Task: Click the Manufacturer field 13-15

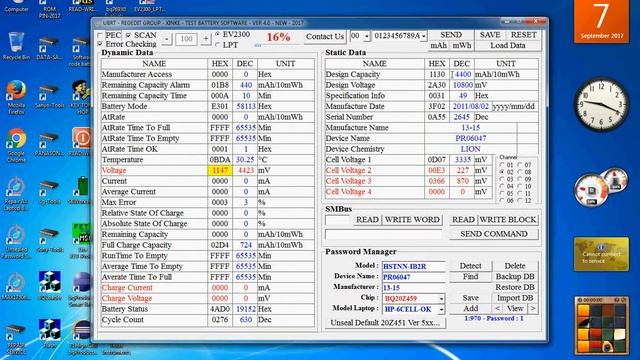Action: pyautogui.click(x=413, y=288)
